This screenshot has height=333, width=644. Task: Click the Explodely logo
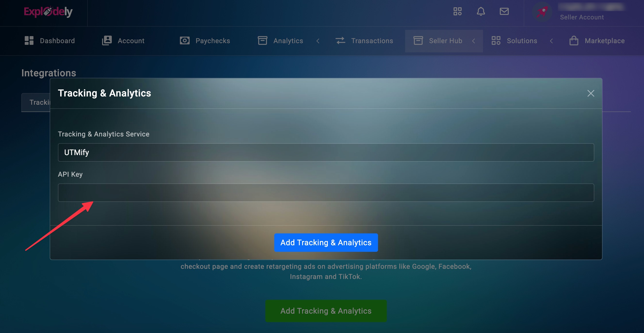coord(48,11)
